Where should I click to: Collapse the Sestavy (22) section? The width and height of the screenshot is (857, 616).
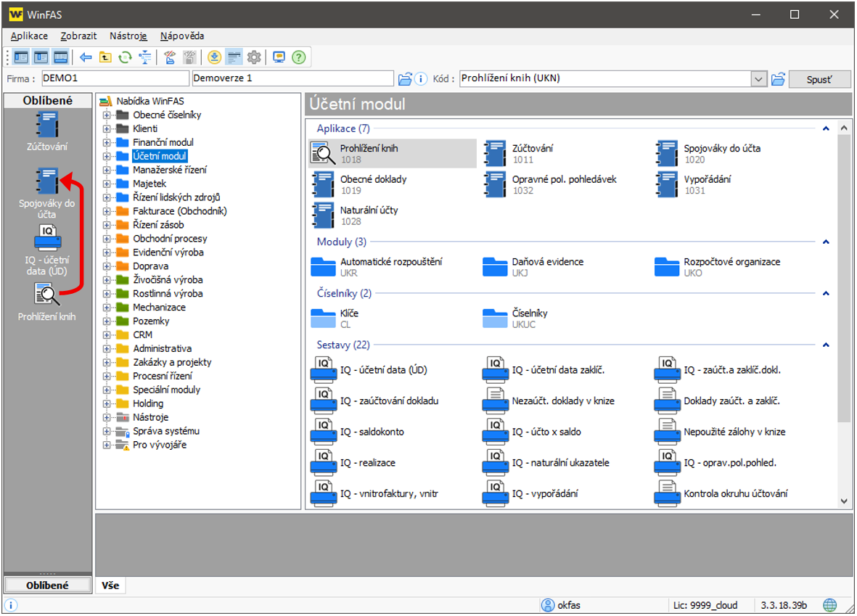[x=826, y=345]
